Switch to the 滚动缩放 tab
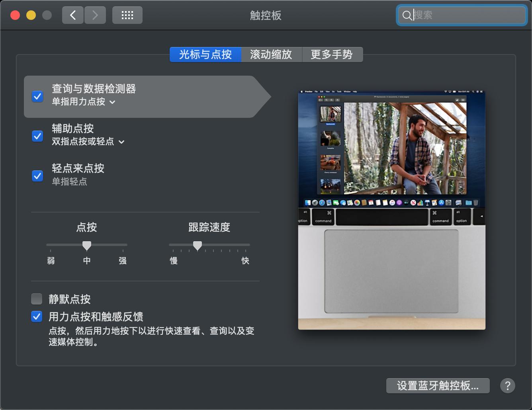 pyautogui.click(x=272, y=55)
